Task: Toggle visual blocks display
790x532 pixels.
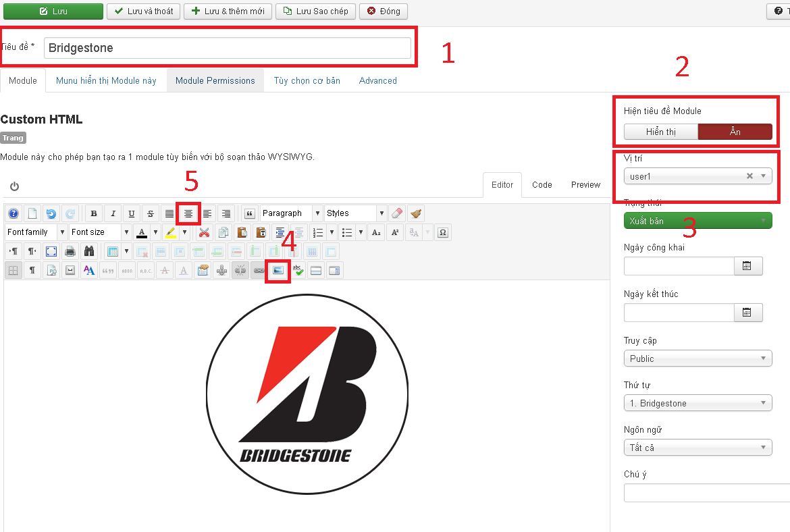Action: (x=13, y=271)
